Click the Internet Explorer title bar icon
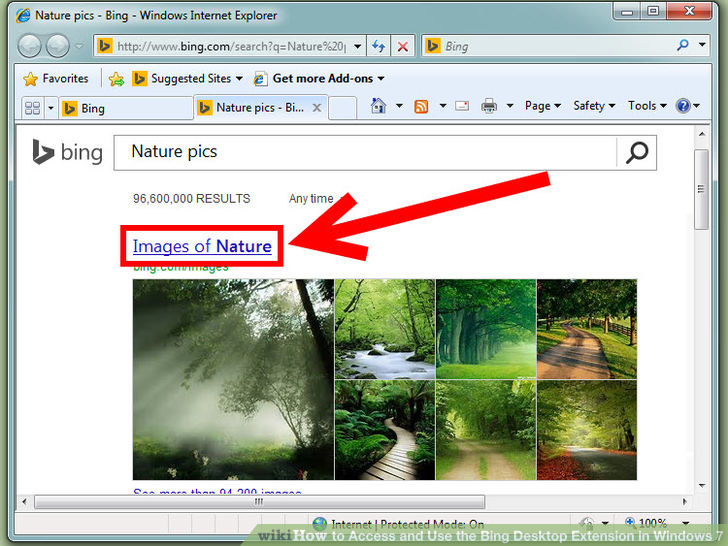Viewport: 728px width, 546px height. (x=23, y=15)
